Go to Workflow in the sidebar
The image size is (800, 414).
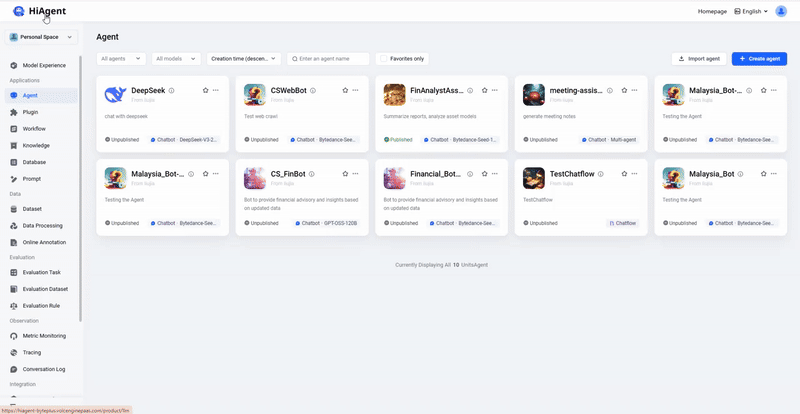[x=33, y=129]
